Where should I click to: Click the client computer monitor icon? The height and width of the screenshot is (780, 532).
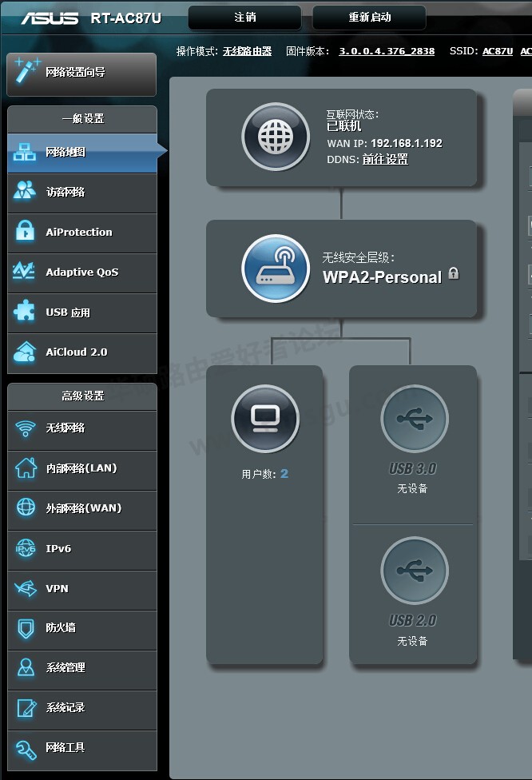(265, 418)
